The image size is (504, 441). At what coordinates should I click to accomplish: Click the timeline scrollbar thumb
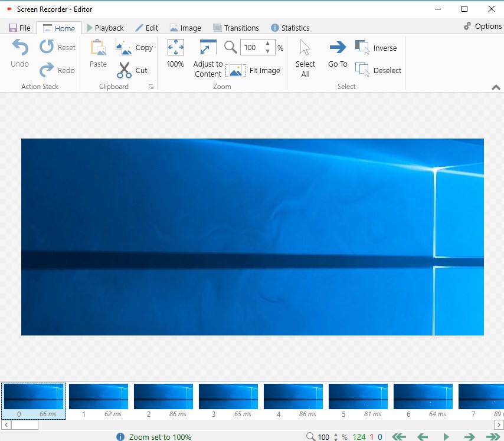click(x=25, y=425)
